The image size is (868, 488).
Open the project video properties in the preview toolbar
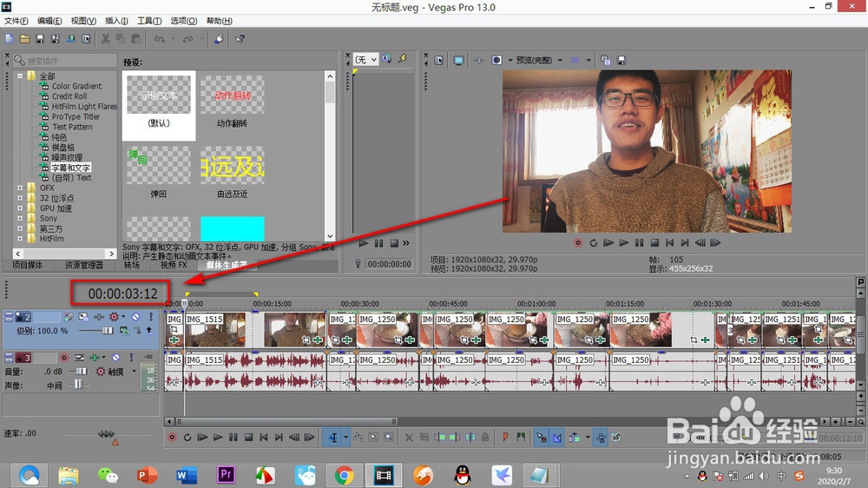(439, 61)
